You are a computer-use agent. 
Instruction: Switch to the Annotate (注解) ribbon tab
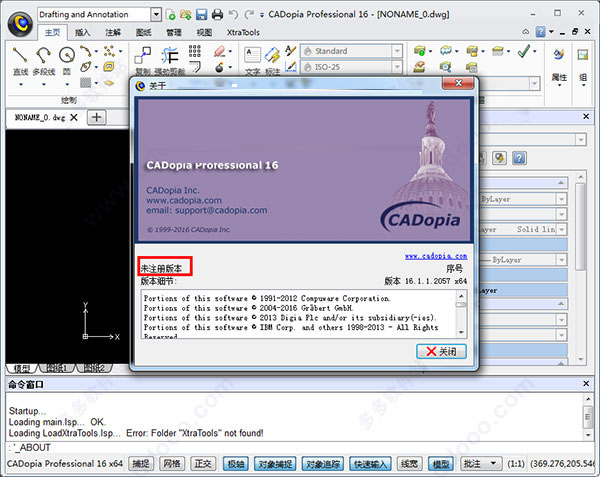[x=113, y=33]
